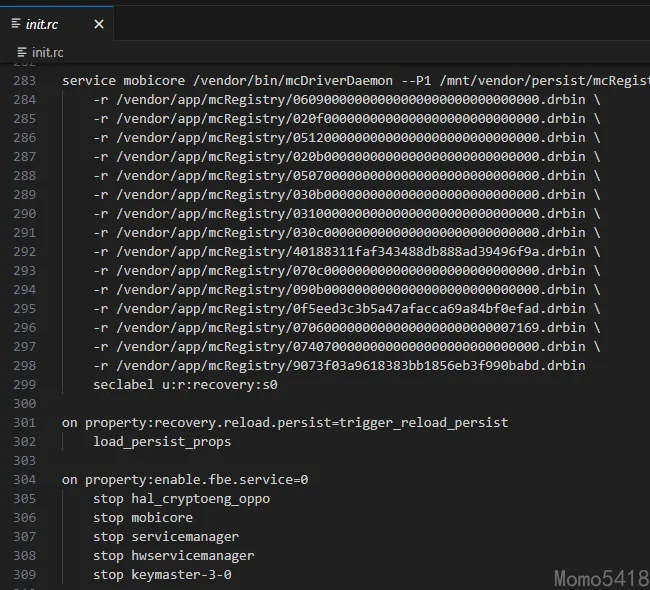Click line number 309 in the gutter
Viewport: 650px width, 590px height.
point(23,574)
